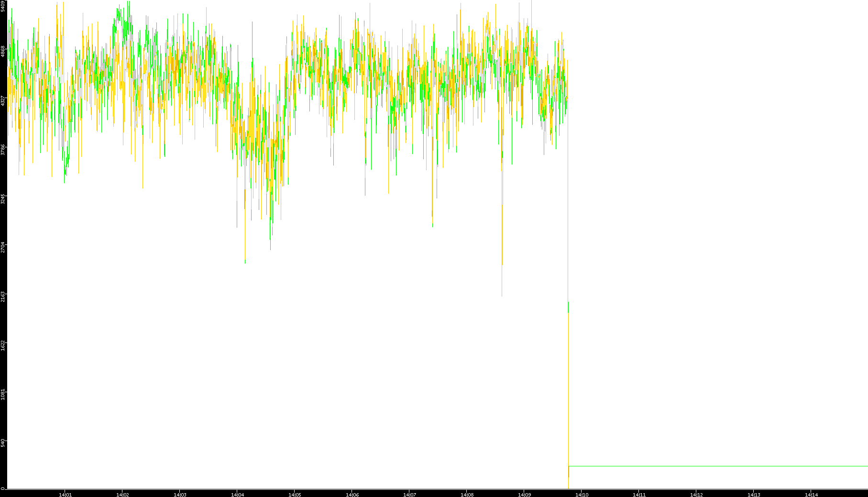The image size is (868, 497).
Task: Select the 3786 vertical axis label
Action: tap(3, 150)
